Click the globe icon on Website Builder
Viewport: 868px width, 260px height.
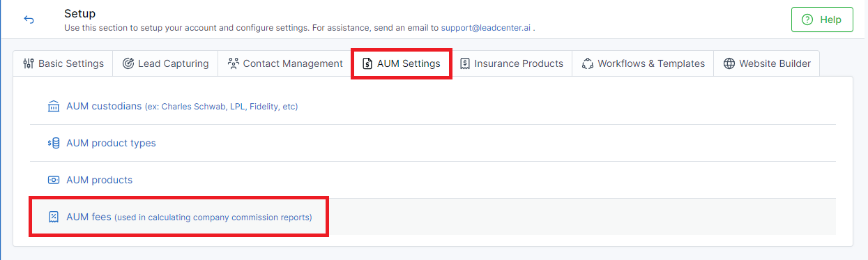(729, 63)
